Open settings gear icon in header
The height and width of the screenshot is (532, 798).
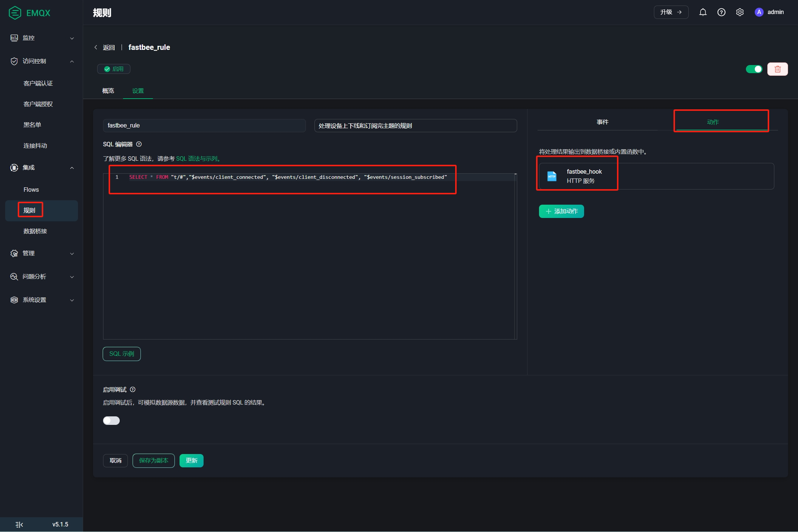coord(740,12)
